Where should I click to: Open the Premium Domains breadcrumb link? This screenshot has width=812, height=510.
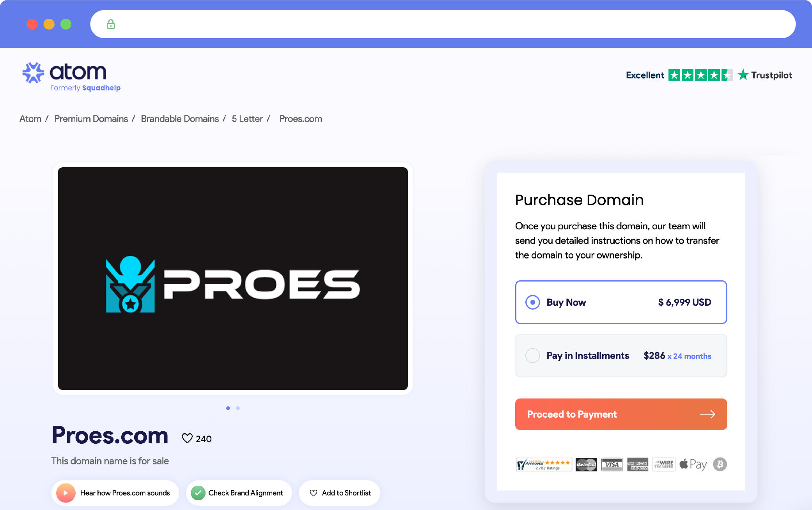pos(91,119)
